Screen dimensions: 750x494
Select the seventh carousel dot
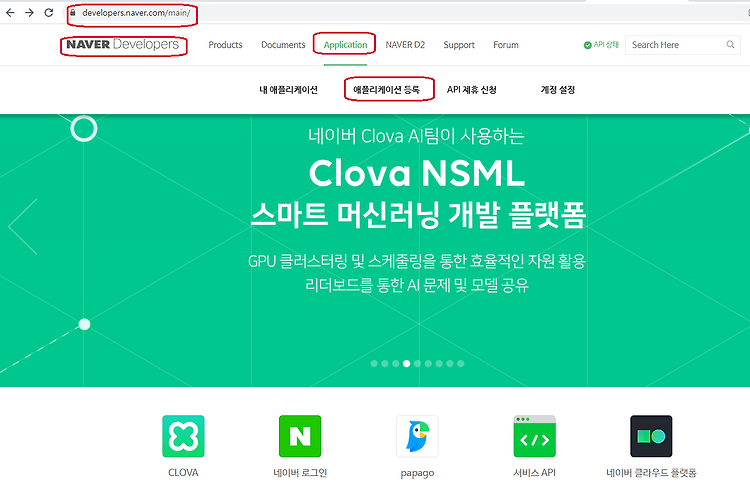pos(439,363)
